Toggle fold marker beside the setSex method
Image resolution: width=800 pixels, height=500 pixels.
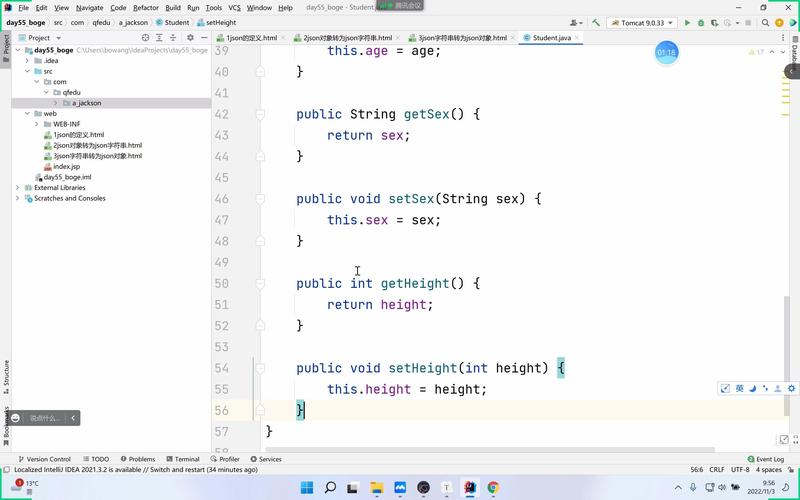(260, 199)
